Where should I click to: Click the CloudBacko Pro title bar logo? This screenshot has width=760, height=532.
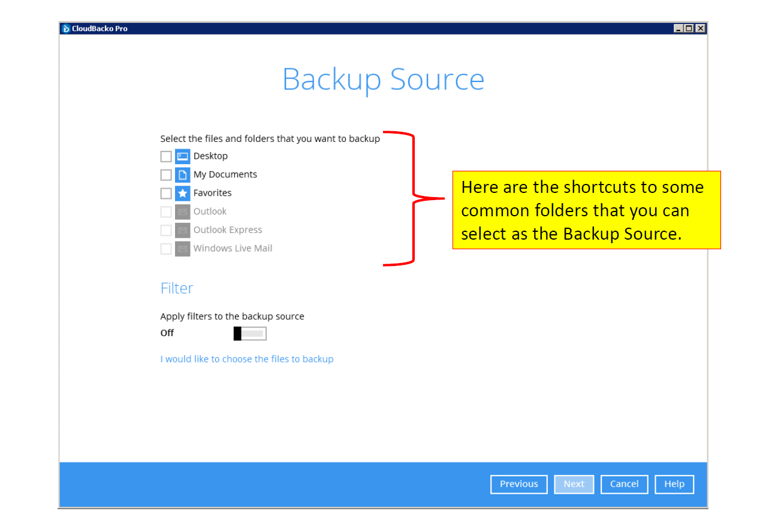click(65, 28)
